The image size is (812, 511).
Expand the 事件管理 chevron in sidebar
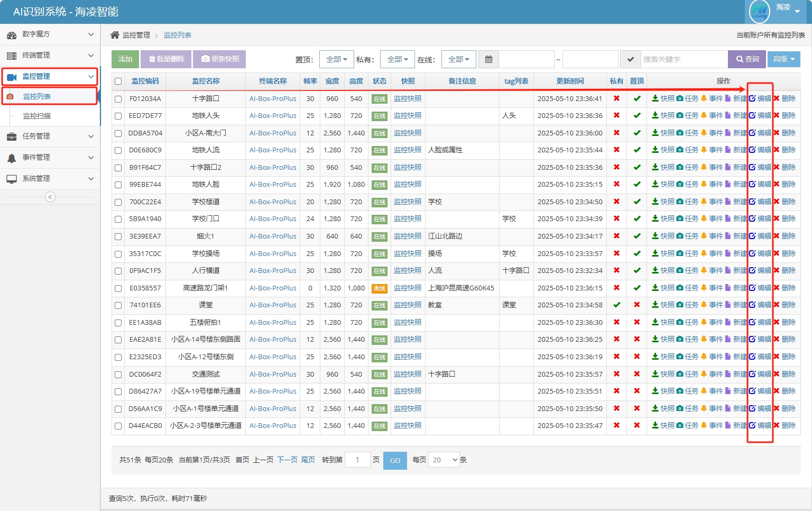pos(91,158)
